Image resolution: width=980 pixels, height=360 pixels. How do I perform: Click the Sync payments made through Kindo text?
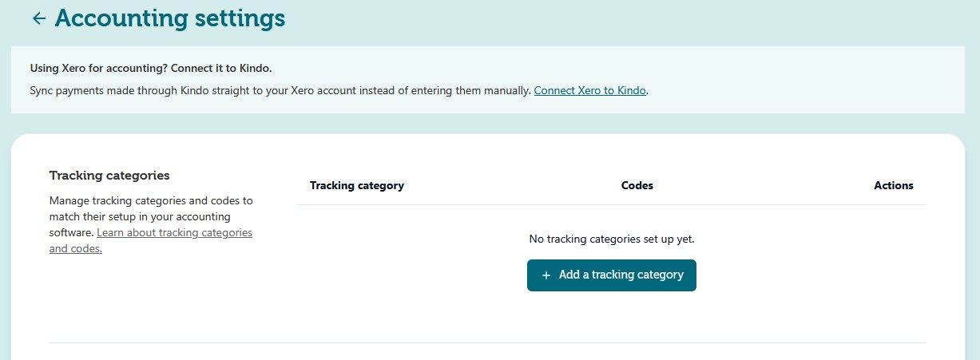tap(280, 91)
